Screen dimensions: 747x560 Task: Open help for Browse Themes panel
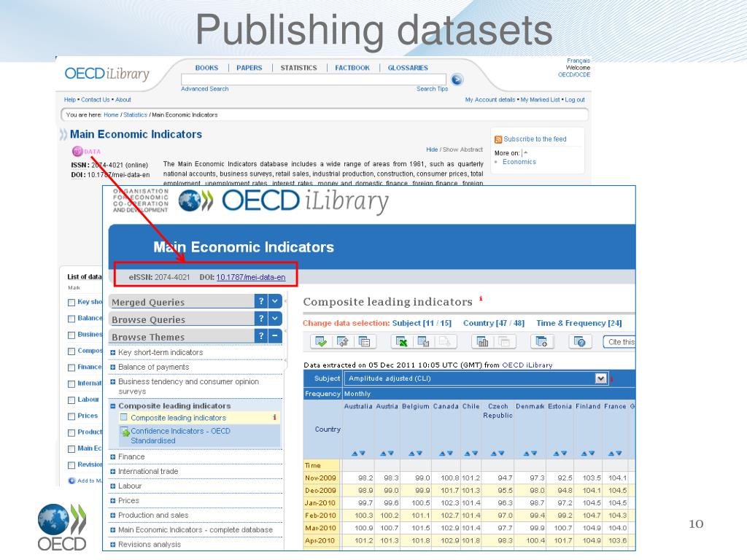pyautogui.click(x=260, y=335)
